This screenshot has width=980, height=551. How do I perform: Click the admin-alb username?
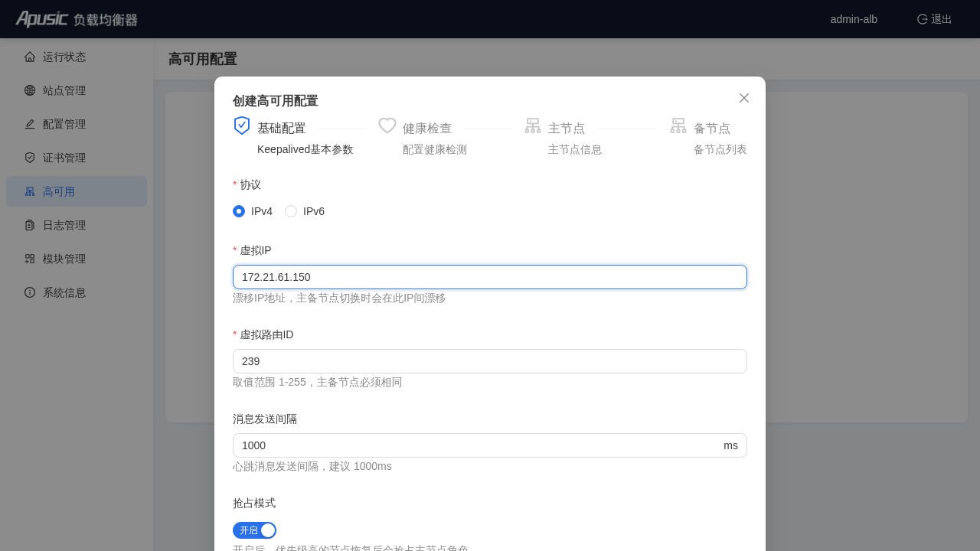(x=854, y=19)
